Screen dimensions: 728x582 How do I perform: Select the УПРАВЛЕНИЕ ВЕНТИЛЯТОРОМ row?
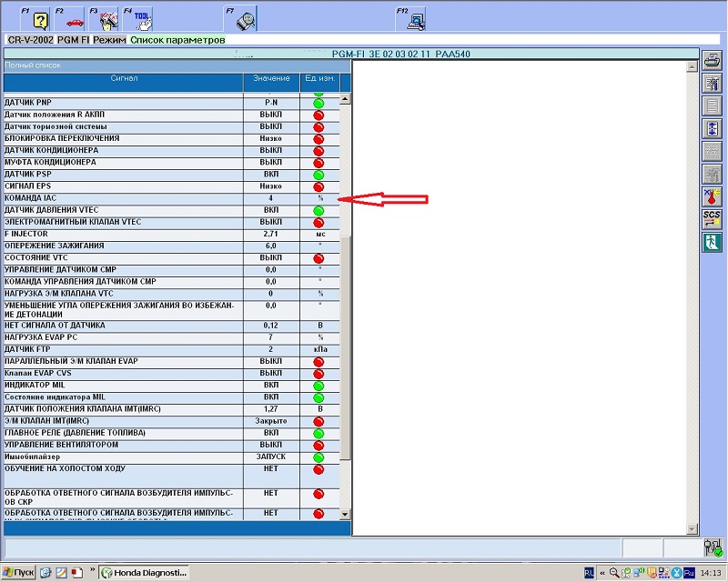pyautogui.click(x=172, y=446)
